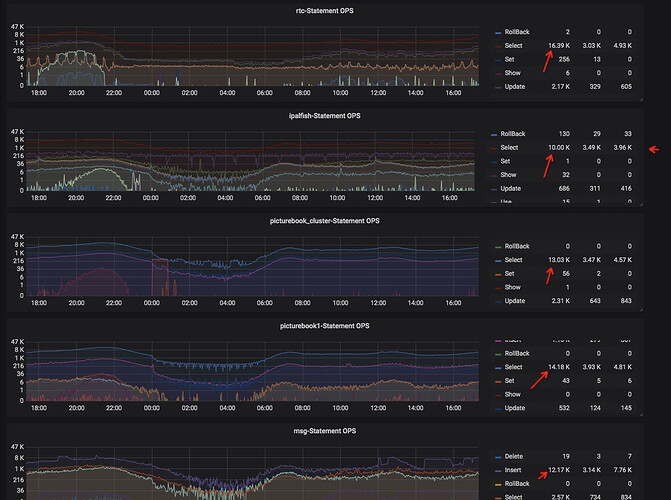Open the ipalfish-Statement OPS panel title menu

[x=324, y=116]
